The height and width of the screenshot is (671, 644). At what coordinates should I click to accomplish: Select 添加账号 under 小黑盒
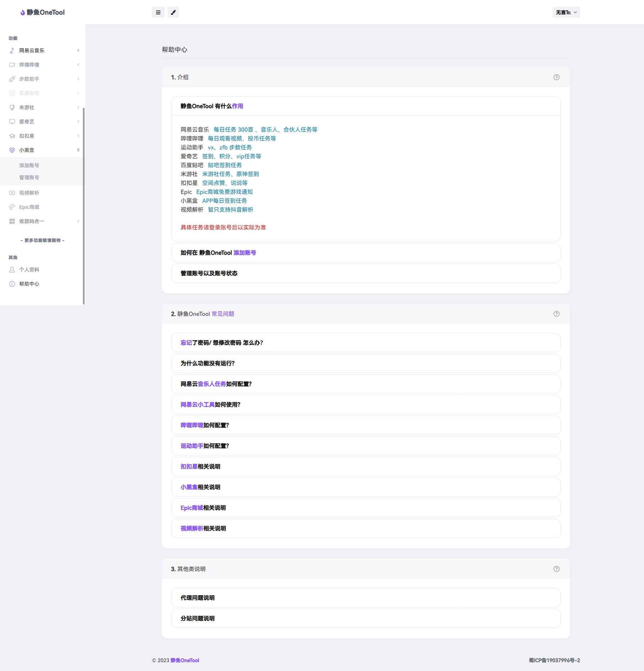coord(29,165)
